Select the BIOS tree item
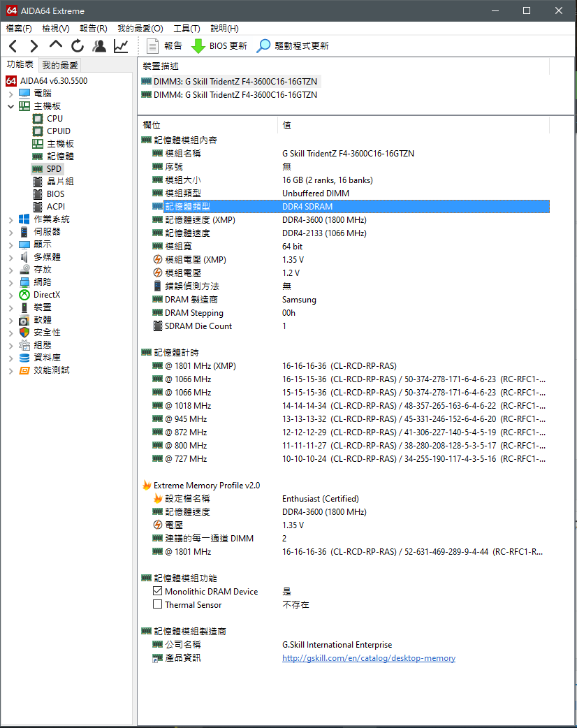The height and width of the screenshot is (728, 577). [56, 194]
